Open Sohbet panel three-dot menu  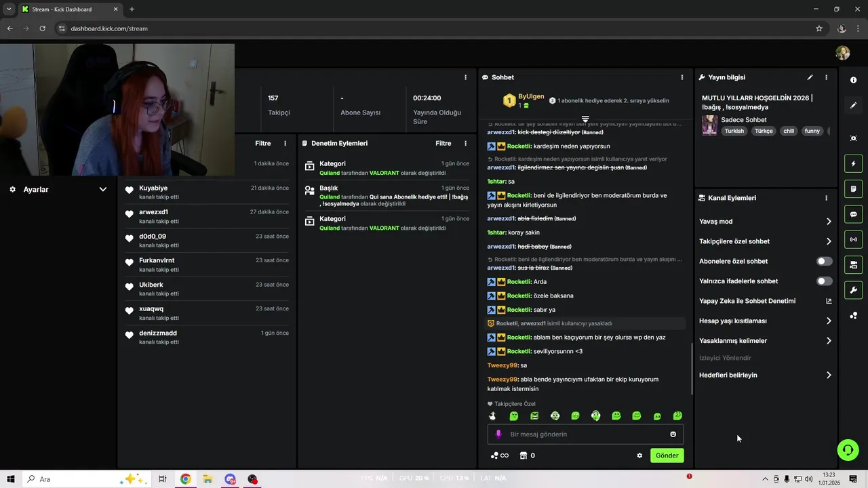[x=682, y=77]
